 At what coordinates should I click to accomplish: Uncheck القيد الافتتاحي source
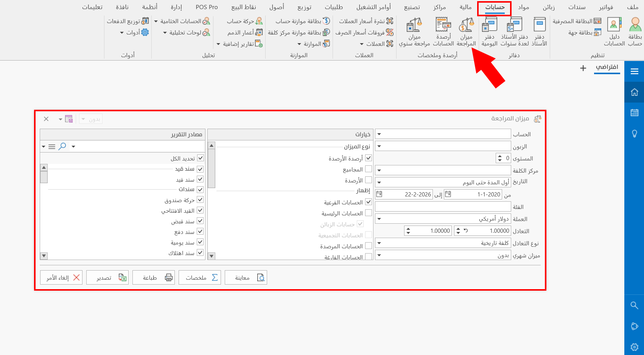(x=201, y=210)
